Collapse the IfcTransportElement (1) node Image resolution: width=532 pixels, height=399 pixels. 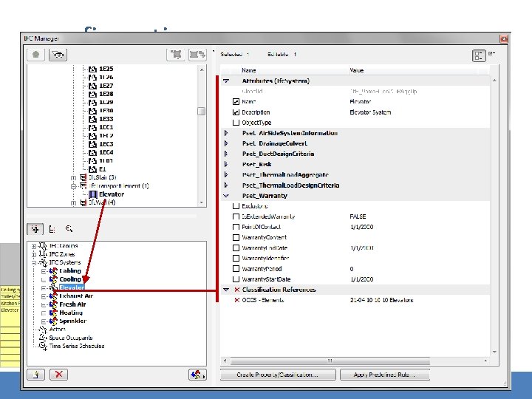(73, 186)
